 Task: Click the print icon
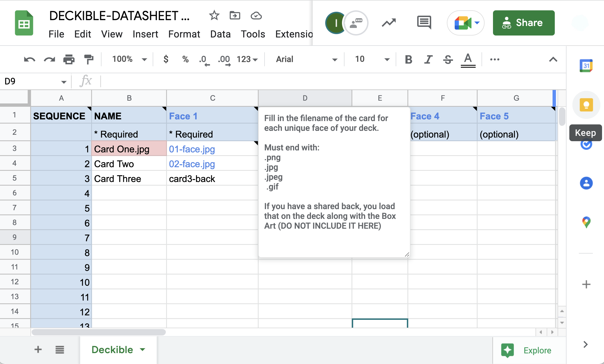click(69, 59)
